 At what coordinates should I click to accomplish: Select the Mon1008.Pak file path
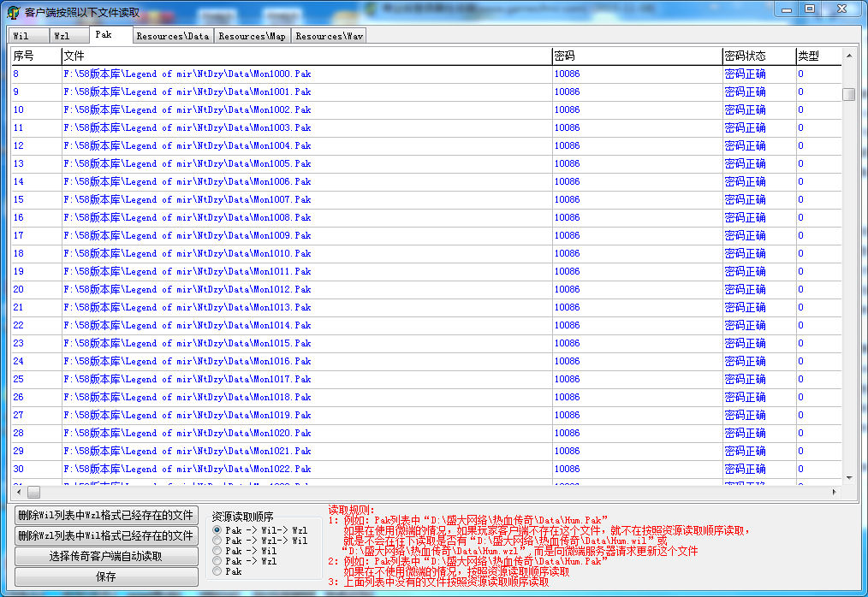coord(187,217)
